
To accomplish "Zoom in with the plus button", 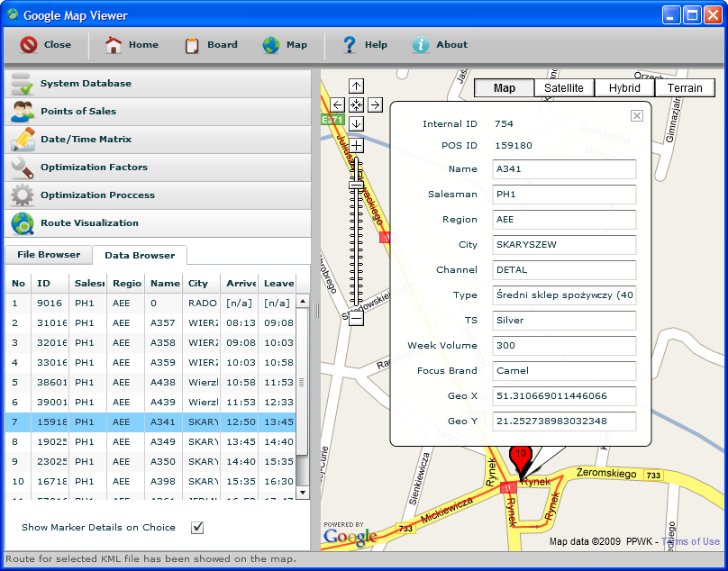I will pyautogui.click(x=356, y=145).
